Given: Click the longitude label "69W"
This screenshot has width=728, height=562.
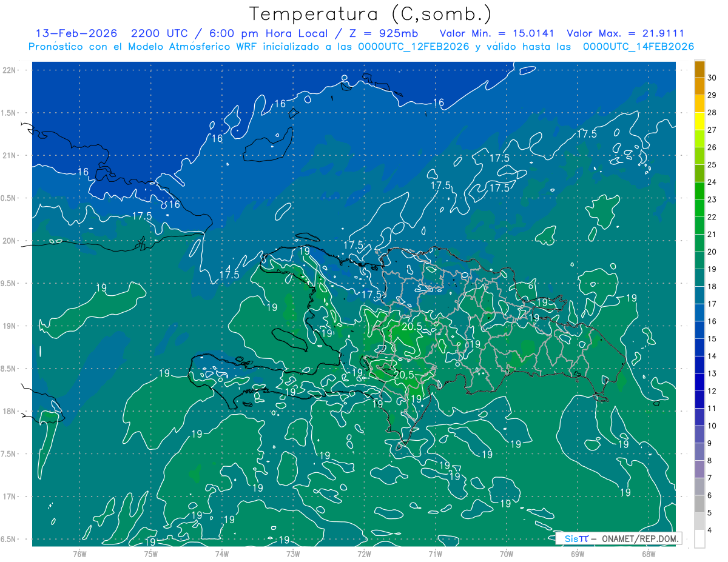Looking at the screenshot, I should pos(578,554).
